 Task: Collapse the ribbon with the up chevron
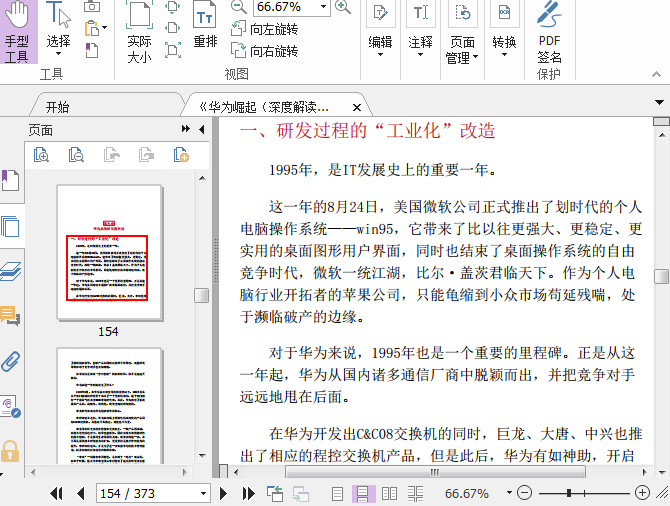(656, 74)
